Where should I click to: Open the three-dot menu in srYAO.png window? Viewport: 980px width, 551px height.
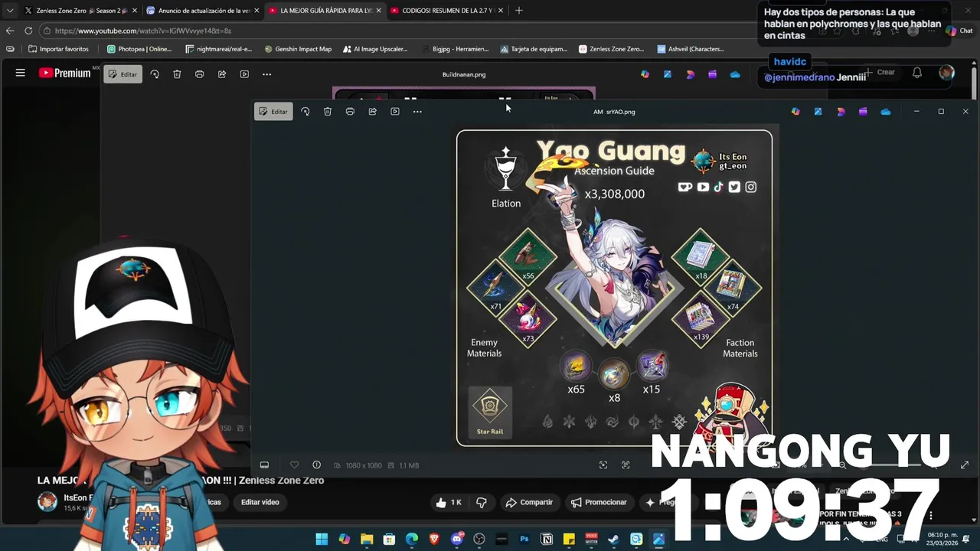pyautogui.click(x=417, y=112)
